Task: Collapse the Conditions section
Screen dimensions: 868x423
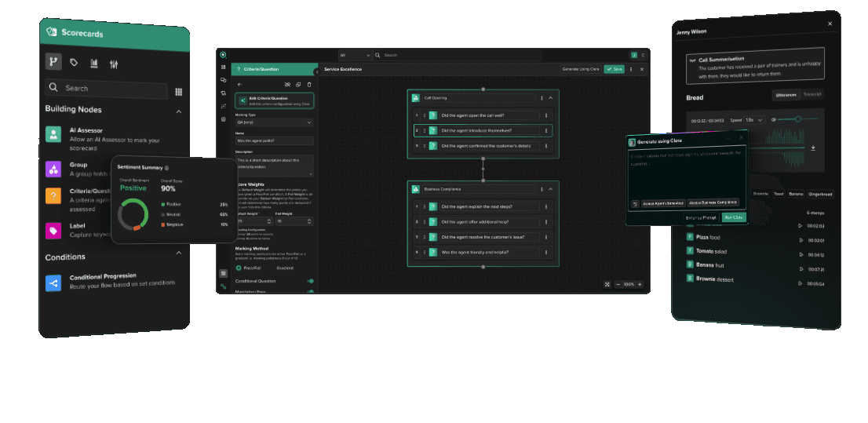Action: coord(179,253)
